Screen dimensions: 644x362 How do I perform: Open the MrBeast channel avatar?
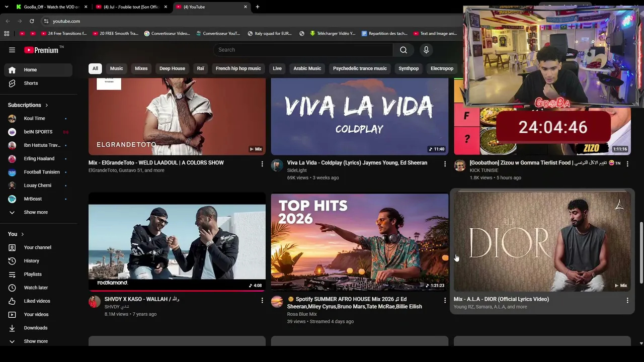pyautogui.click(x=12, y=199)
